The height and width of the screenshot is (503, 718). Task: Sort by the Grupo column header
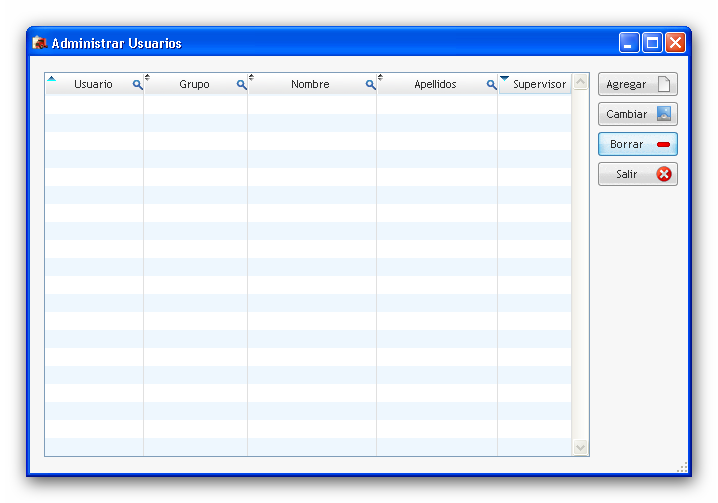pyautogui.click(x=194, y=84)
